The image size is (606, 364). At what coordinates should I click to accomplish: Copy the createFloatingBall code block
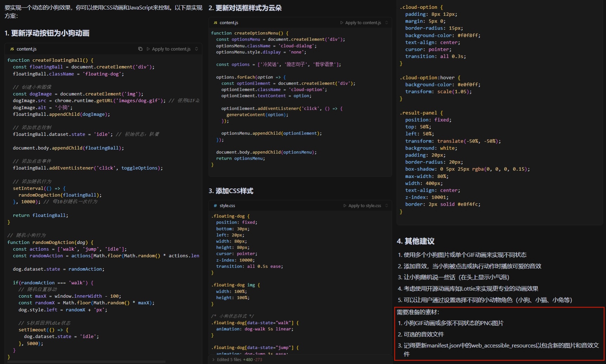(140, 49)
